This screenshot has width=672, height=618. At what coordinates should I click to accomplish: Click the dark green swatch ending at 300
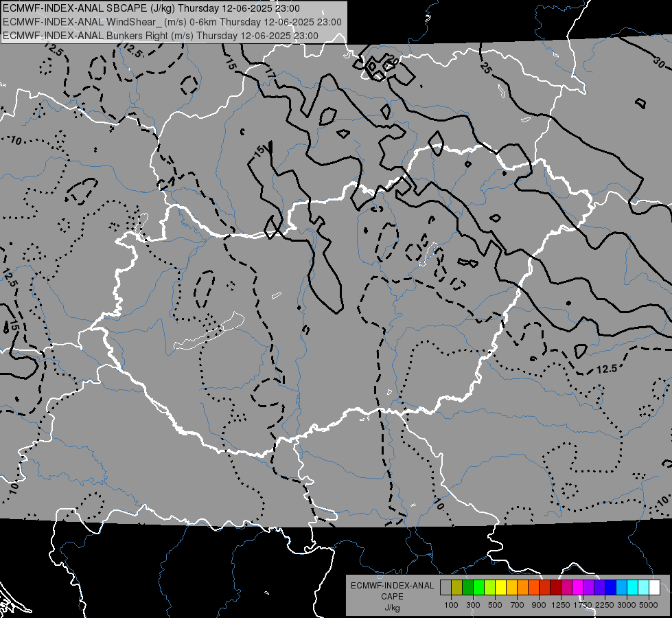pyautogui.click(x=467, y=588)
